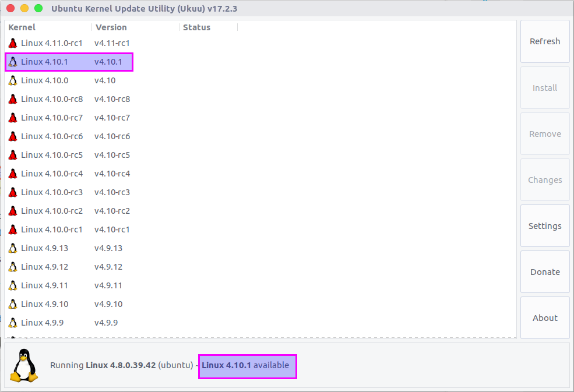Select the 'Linux 4.10.0-rc7' kernel name
This screenshot has width=574, height=392.
pyautogui.click(x=52, y=118)
